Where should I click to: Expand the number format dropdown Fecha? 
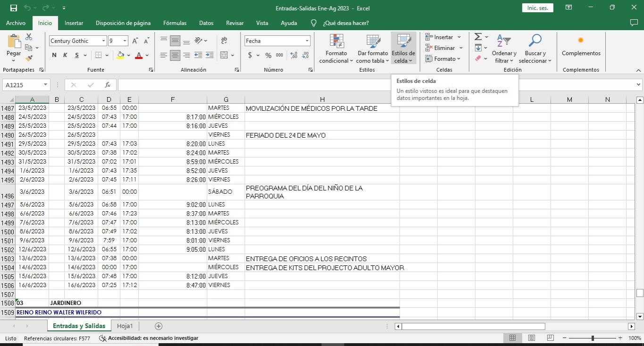point(307,41)
